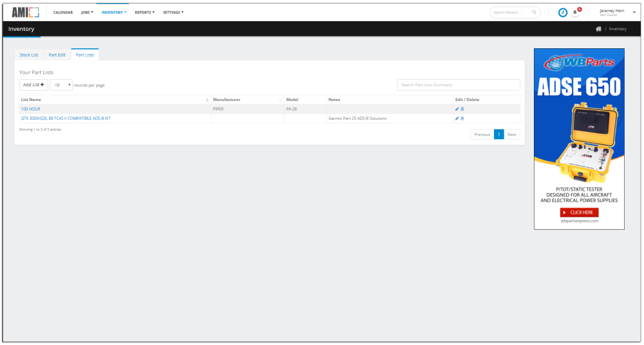Image resolution: width=644 pixels, height=345 pixels.
Task: Go to Next page
Action: (512, 135)
